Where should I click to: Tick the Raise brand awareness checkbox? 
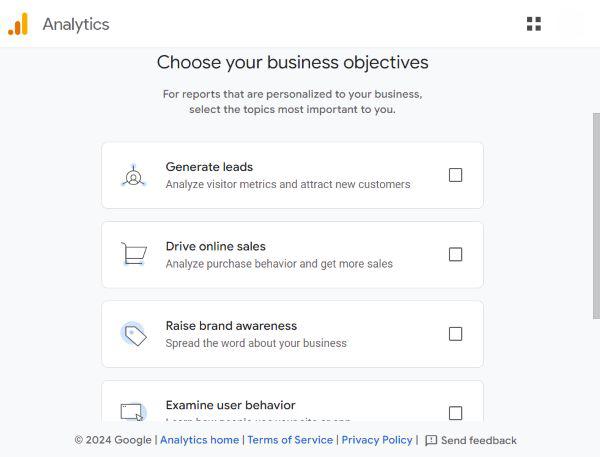click(455, 334)
